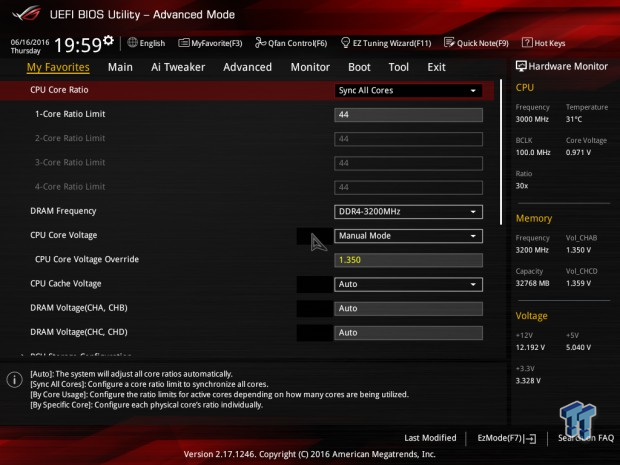Screen dimensions: 620x465
Task: Open Qfan Control fan icon
Action: (261, 42)
